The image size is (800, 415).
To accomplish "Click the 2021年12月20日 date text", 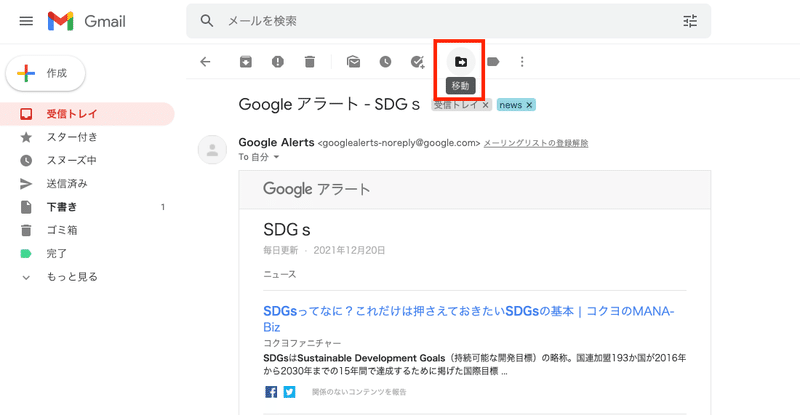I will (x=349, y=250).
